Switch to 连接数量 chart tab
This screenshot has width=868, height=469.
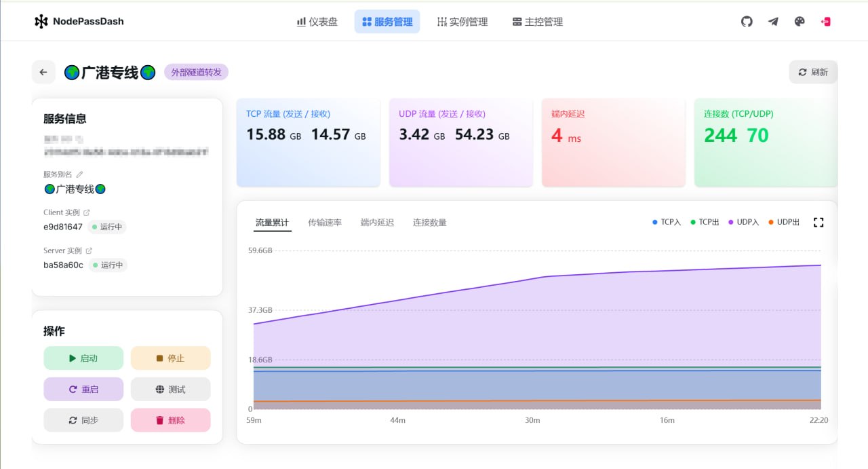[429, 223]
